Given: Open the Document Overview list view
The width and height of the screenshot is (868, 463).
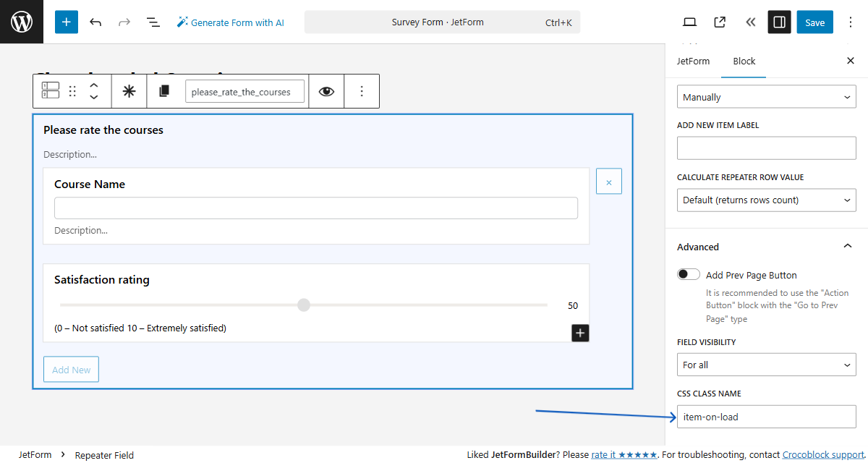Looking at the screenshot, I should [153, 22].
